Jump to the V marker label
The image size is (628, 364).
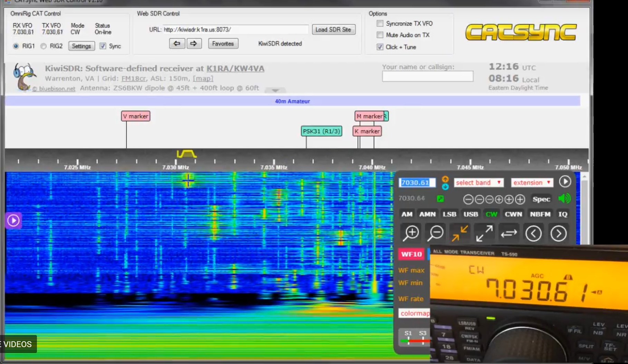click(136, 116)
